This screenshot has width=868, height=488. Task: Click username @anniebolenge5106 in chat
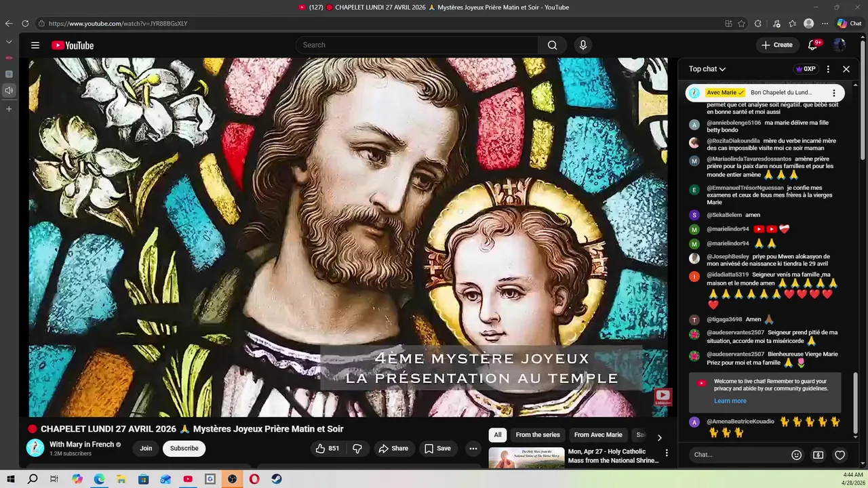point(734,123)
